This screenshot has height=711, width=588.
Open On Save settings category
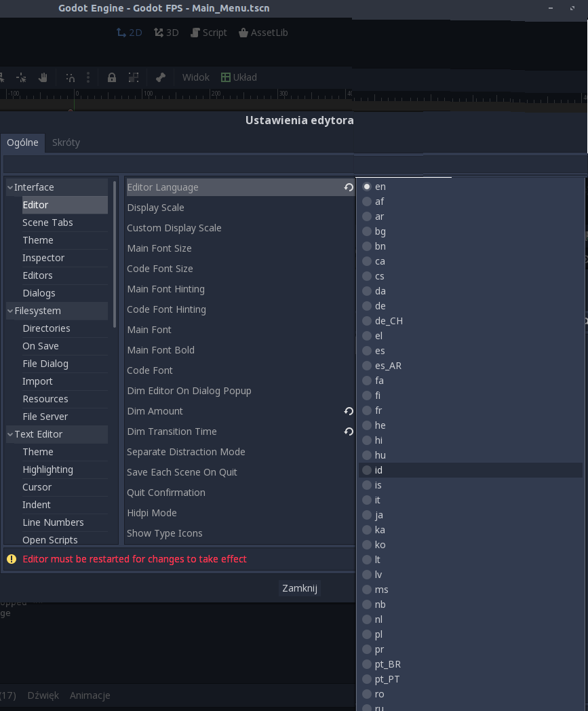65,347
